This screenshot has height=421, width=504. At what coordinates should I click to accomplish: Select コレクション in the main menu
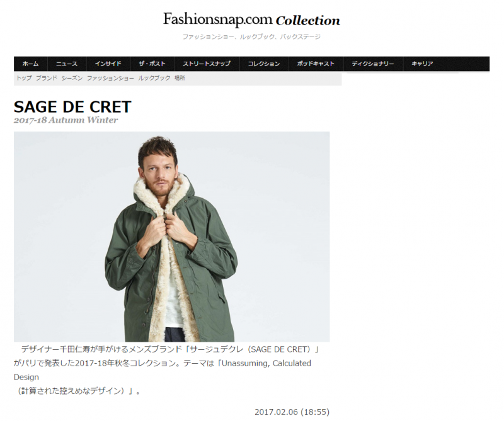coord(264,64)
